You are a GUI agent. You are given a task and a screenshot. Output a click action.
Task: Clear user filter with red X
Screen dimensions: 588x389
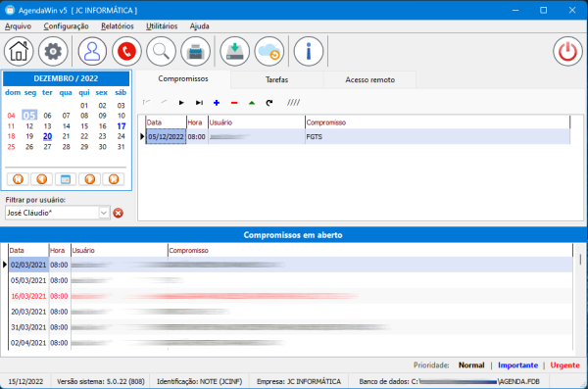[x=119, y=213]
